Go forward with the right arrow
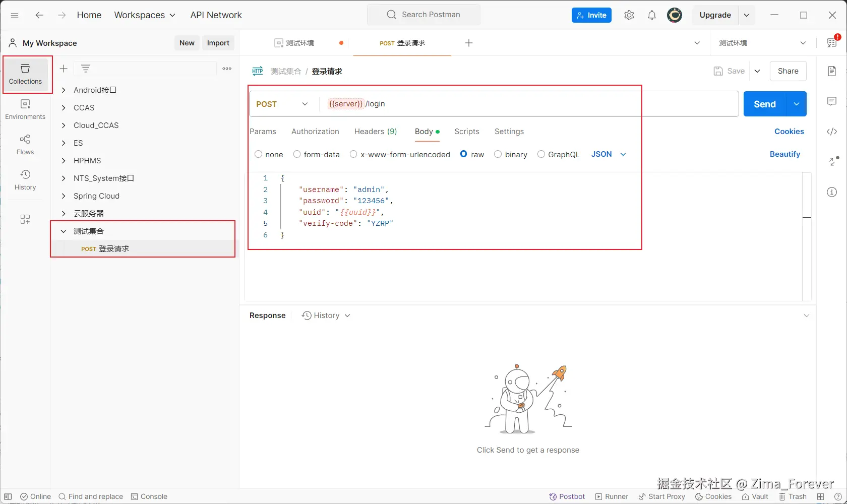Image resolution: width=847 pixels, height=504 pixels. click(62, 15)
